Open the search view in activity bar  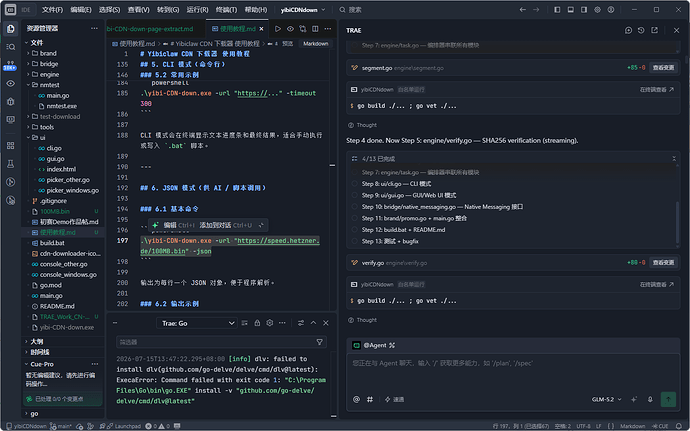tap(11, 47)
